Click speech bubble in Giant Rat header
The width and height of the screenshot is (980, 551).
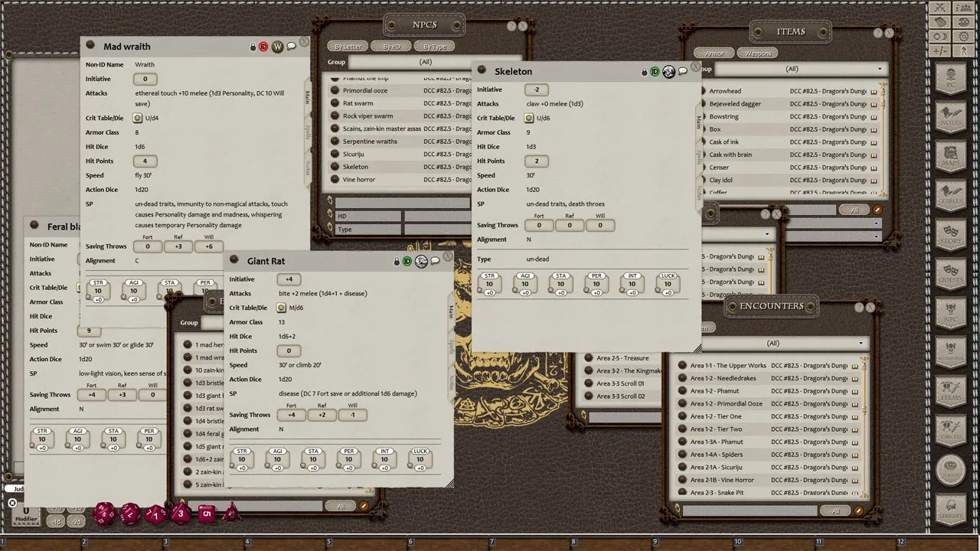(x=435, y=261)
